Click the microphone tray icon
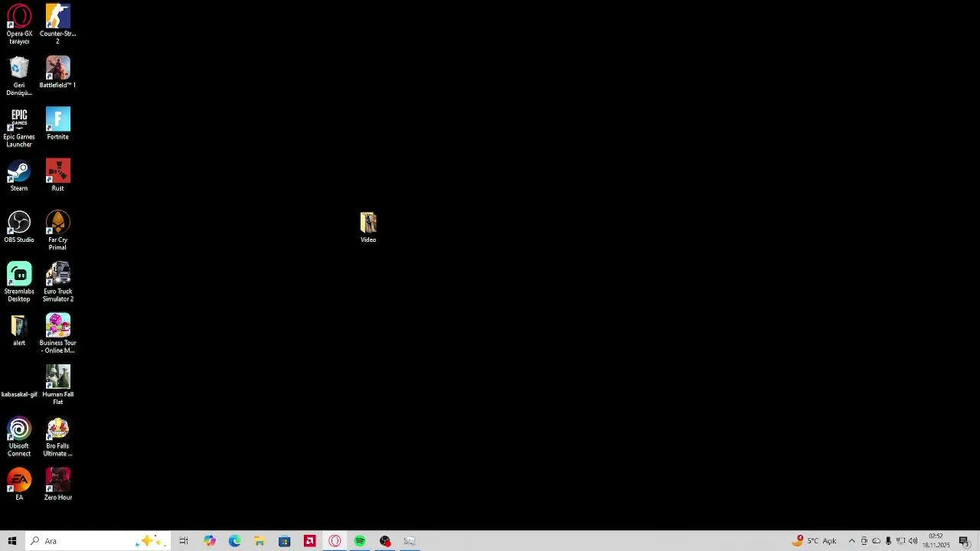The height and width of the screenshot is (551, 980). [x=888, y=541]
